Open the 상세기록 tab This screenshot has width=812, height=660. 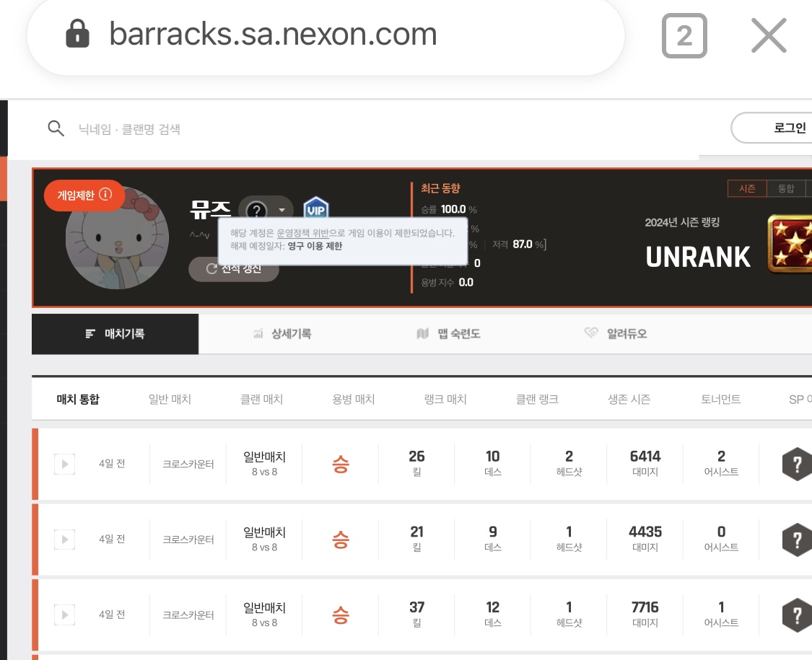pyautogui.click(x=282, y=334)
